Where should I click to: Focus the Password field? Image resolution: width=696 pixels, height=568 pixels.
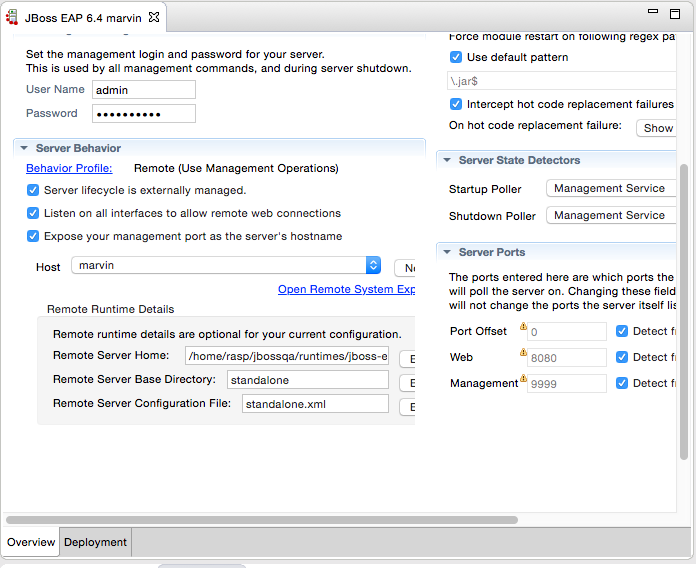coord(144,114)
